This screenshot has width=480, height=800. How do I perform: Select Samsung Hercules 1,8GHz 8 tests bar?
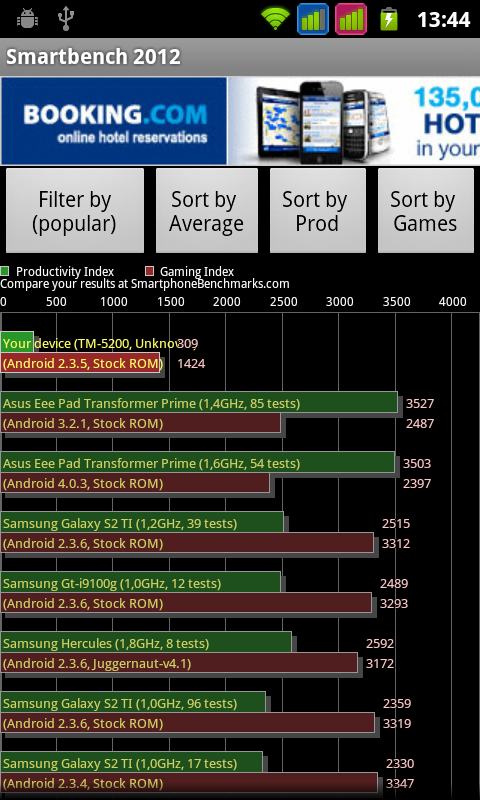coord(146,642)
